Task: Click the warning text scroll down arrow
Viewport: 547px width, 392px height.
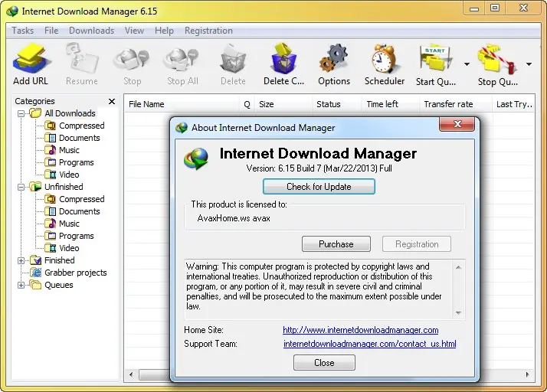Action: [x=458, y=313]
